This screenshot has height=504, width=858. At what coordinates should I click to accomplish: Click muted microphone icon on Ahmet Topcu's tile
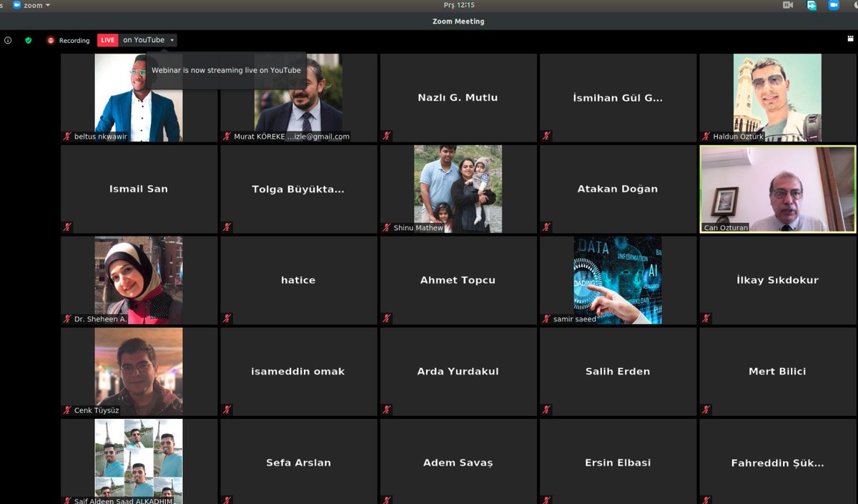click(x=387, y=318)
